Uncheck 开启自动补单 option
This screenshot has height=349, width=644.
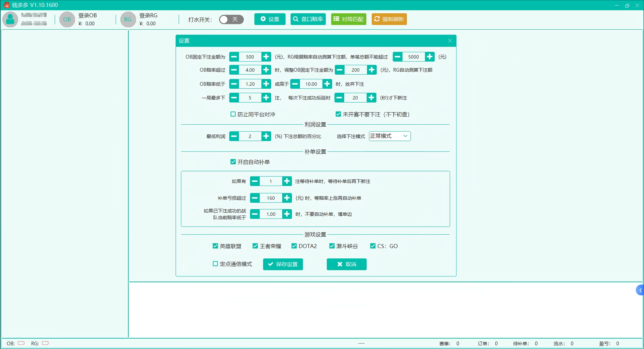tap(233, 162)
